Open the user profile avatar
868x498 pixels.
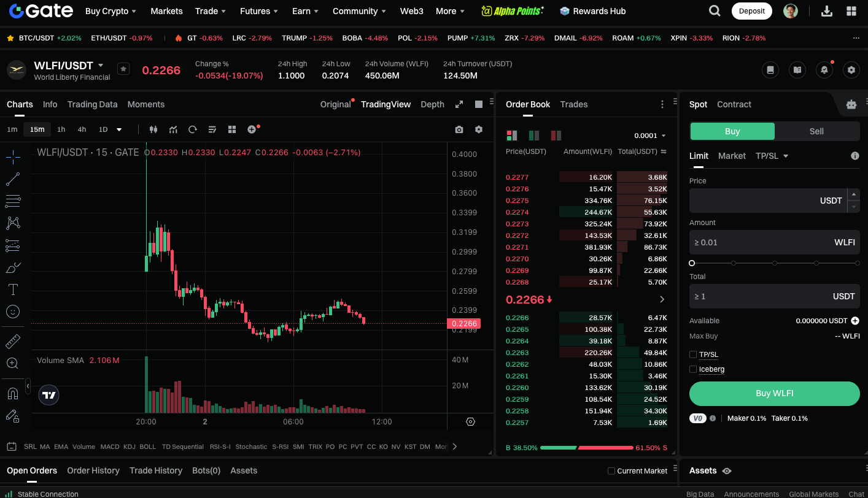click(791, 11)
